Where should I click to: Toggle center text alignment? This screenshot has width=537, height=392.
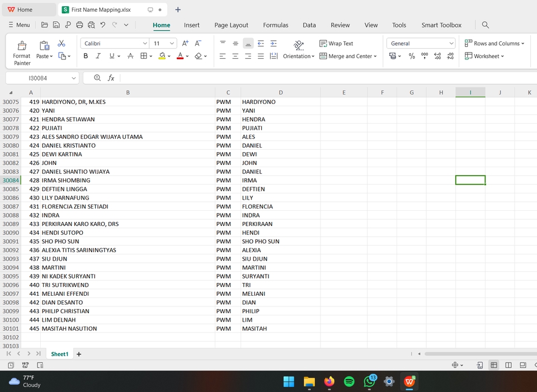[235, 56]
